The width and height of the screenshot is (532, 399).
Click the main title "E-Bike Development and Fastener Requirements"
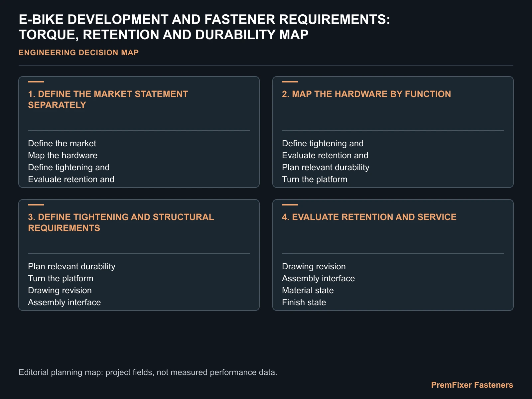204,27
